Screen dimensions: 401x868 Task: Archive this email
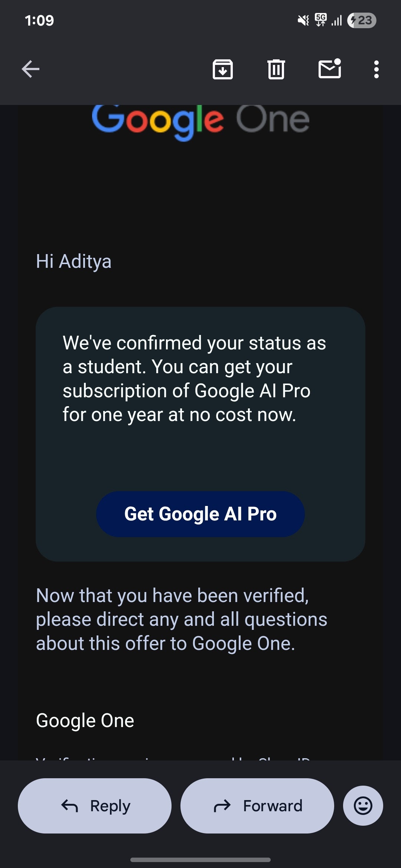point(223,69)
